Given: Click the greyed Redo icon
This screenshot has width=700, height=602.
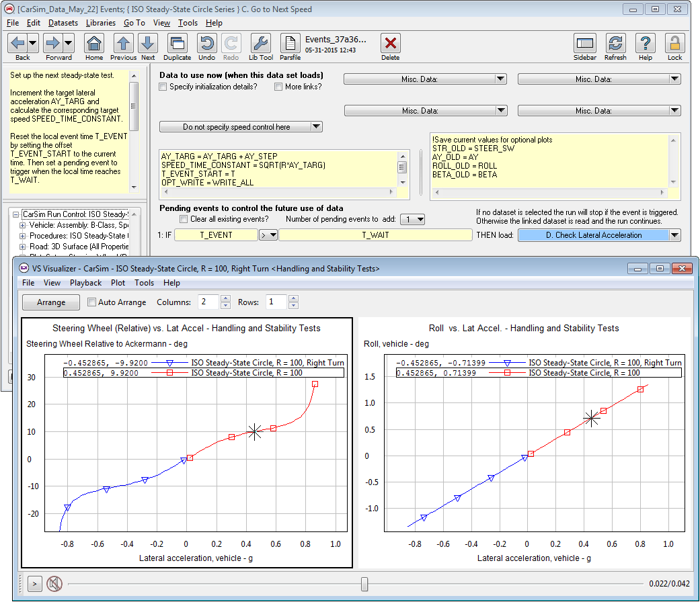Looking at the screenshot, I should tap(231, 43).
